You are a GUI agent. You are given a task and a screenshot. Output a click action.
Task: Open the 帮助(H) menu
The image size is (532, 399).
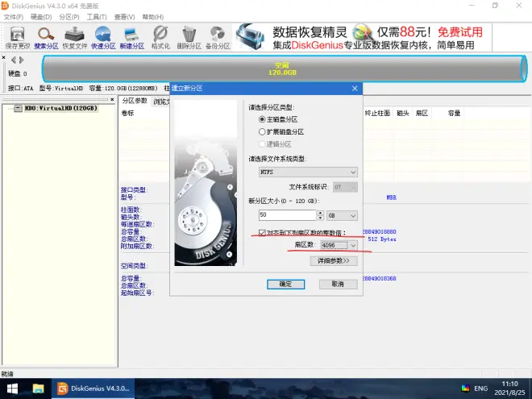pos(152,17)
